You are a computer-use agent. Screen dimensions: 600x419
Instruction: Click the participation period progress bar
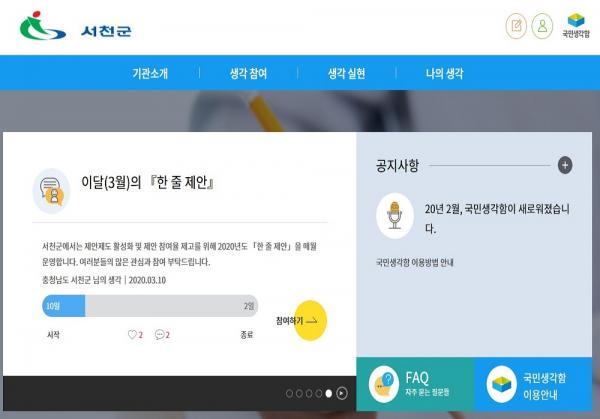tap(150, 306)
